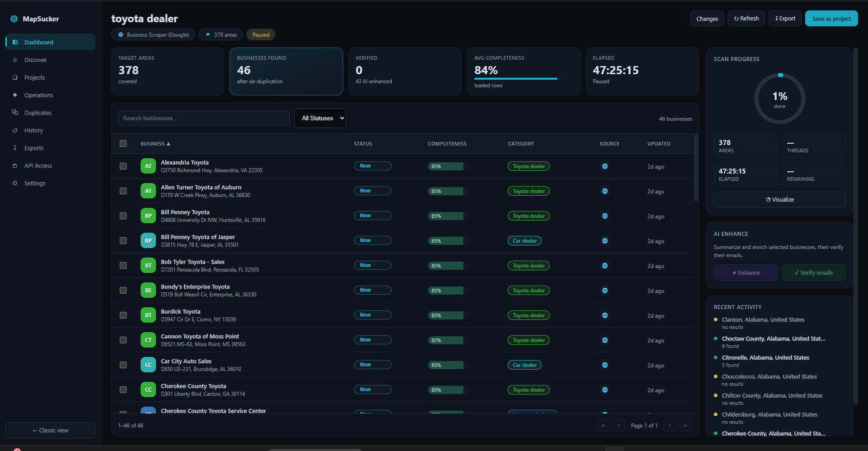The image size is (868, 451).
Task: Click the source globe for Allen Turner Toyota
Action: pyautogui.click(x=605, y=191)
